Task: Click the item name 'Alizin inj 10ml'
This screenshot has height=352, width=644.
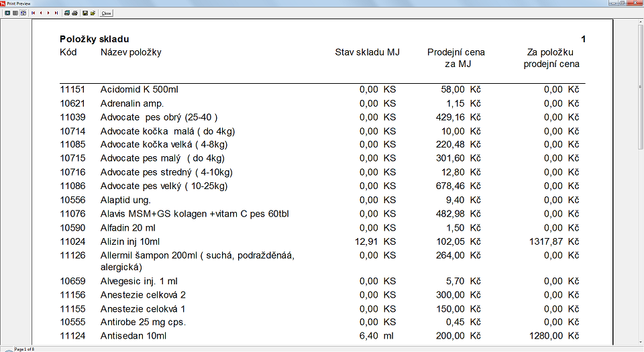Action: [129, 241]
